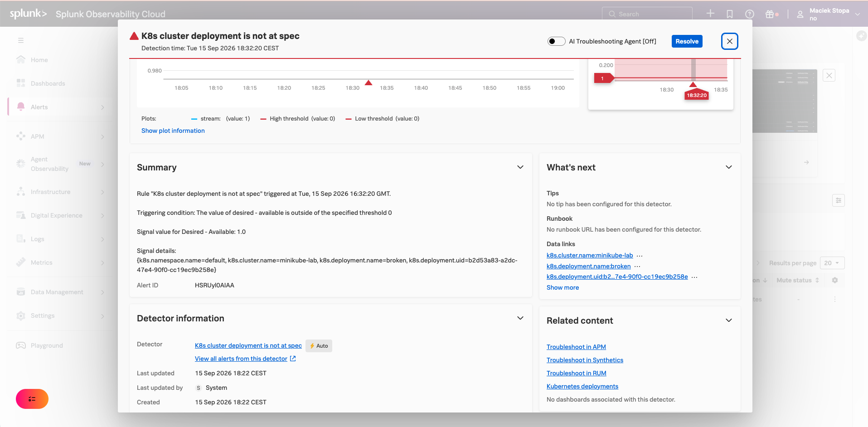
Task: Click the 18:32:20 marker on mini chart
Action: 696,95
